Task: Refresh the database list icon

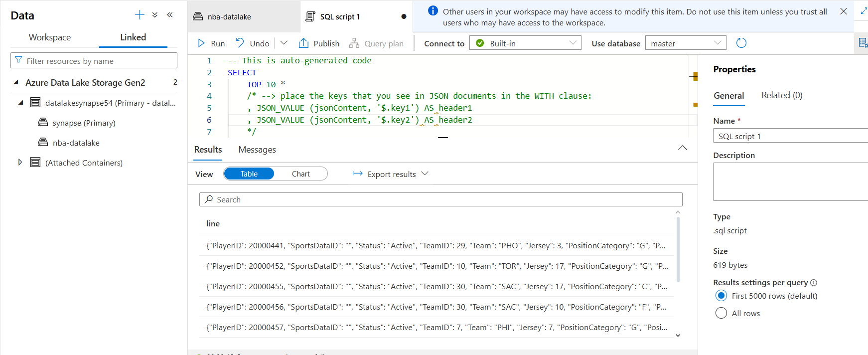Action: (x=741, y=43)
